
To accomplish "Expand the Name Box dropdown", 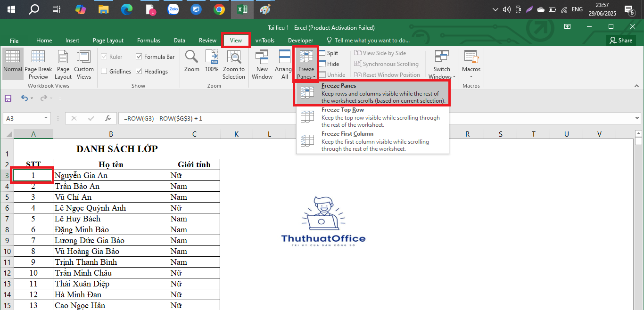I will (x=46, y=118).
